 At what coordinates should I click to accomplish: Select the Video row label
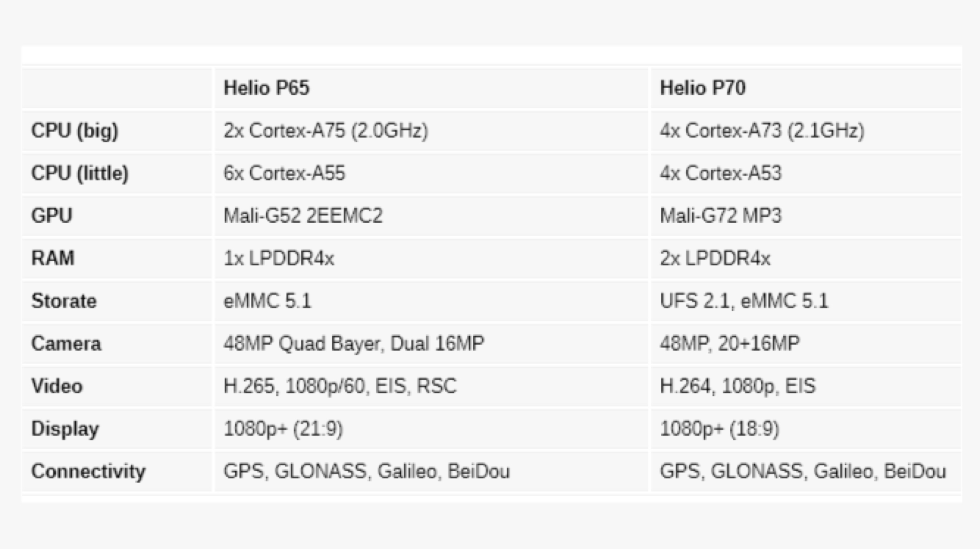click(x=57, y=386)
